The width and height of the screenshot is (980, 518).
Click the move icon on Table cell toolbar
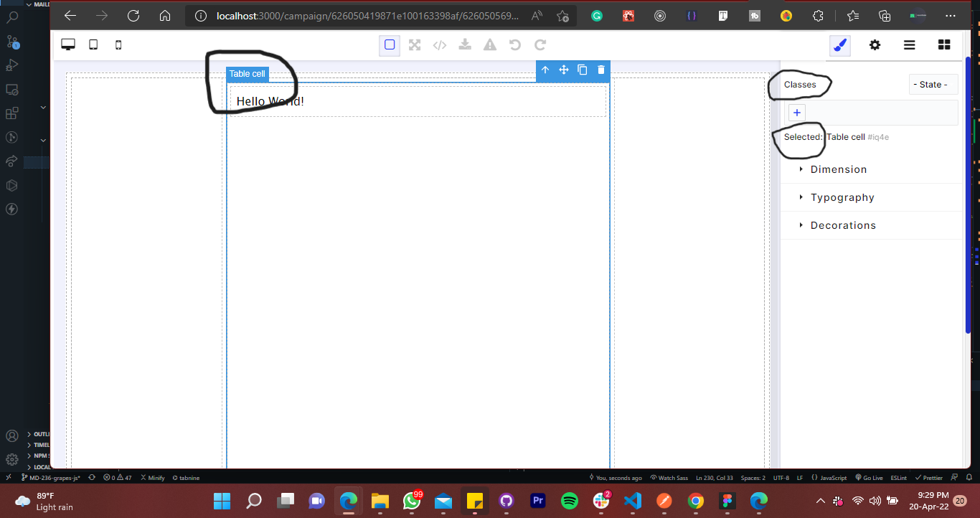[x=564, y=70]
